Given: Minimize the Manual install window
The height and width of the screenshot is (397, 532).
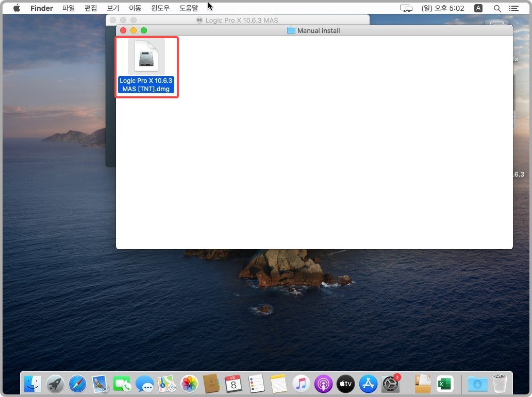Looking at the screenshot, I should [134, 30].
